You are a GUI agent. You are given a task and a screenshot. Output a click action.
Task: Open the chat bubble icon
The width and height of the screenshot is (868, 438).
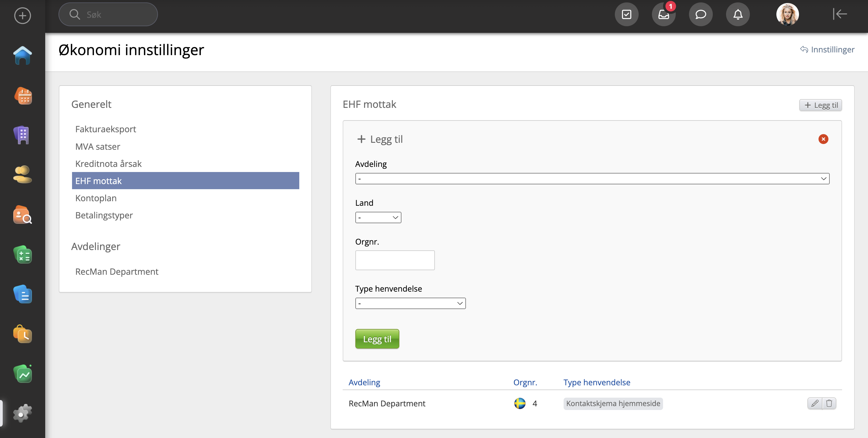(700, 14)
